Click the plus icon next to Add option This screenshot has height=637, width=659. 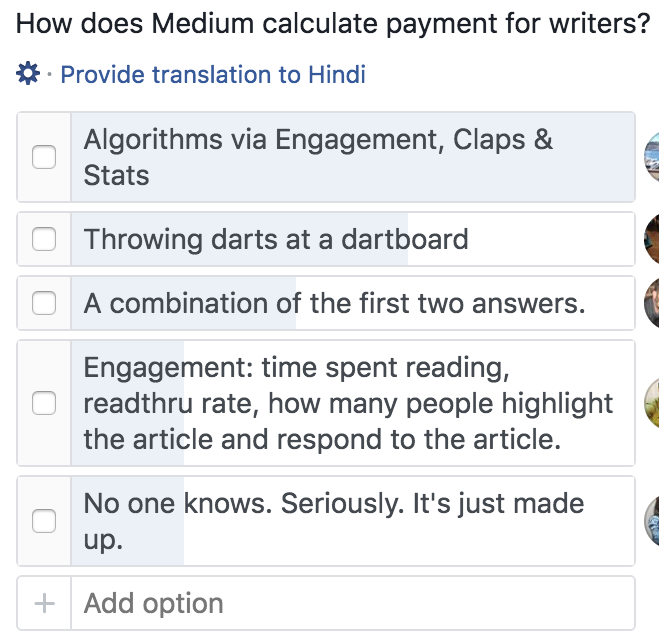tap(44, 603)
